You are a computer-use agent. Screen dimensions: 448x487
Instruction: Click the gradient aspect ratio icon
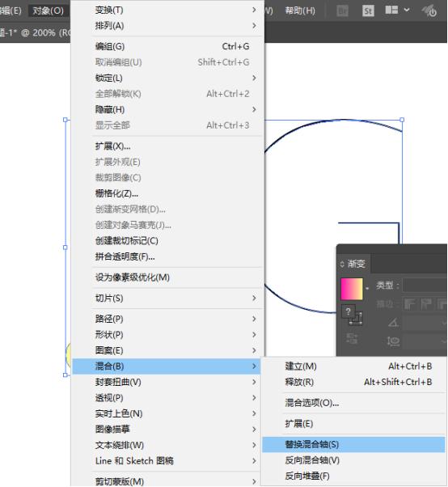click(x=393, y=341)
